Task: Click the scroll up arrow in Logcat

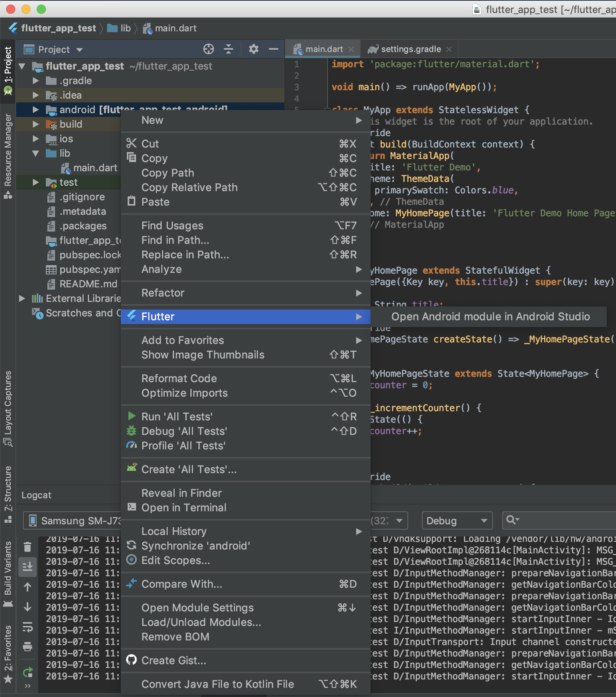Action: [x=28, y=587]
